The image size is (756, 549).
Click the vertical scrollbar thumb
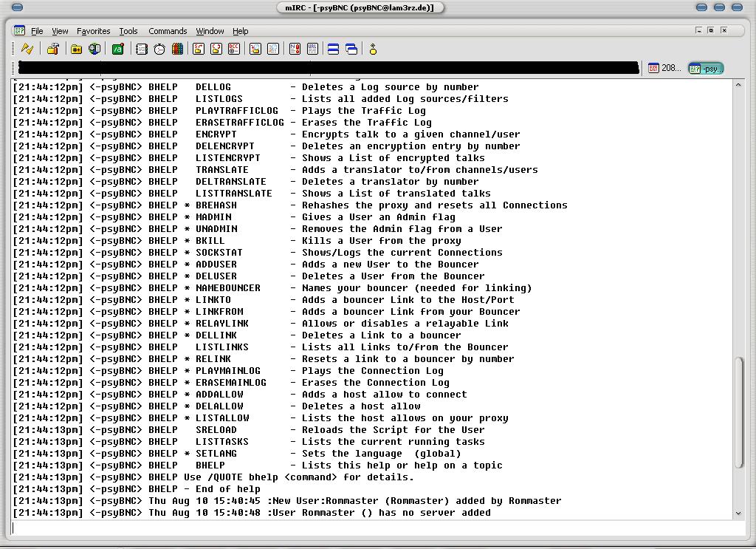[x=738, y=412]
